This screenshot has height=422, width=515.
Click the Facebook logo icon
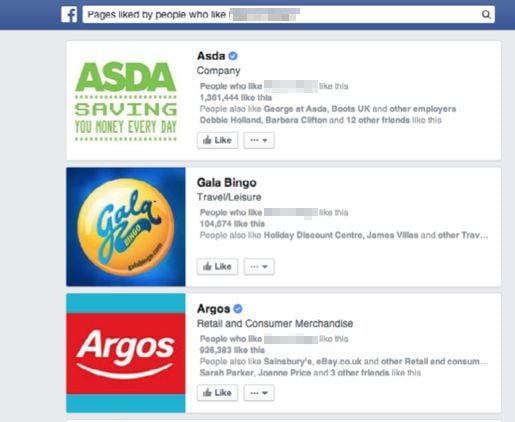point(69,15)
